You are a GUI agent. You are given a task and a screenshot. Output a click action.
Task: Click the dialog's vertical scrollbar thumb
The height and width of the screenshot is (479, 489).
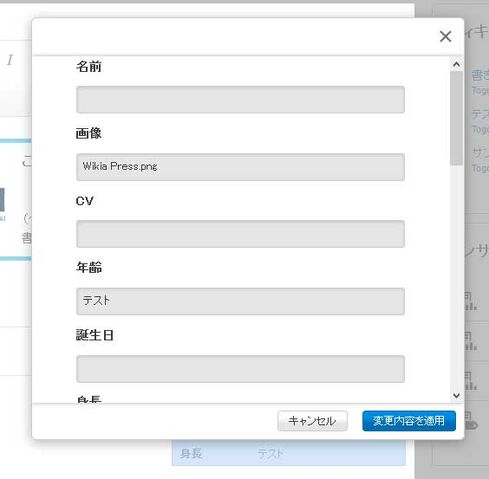click(x=456, y=118)
